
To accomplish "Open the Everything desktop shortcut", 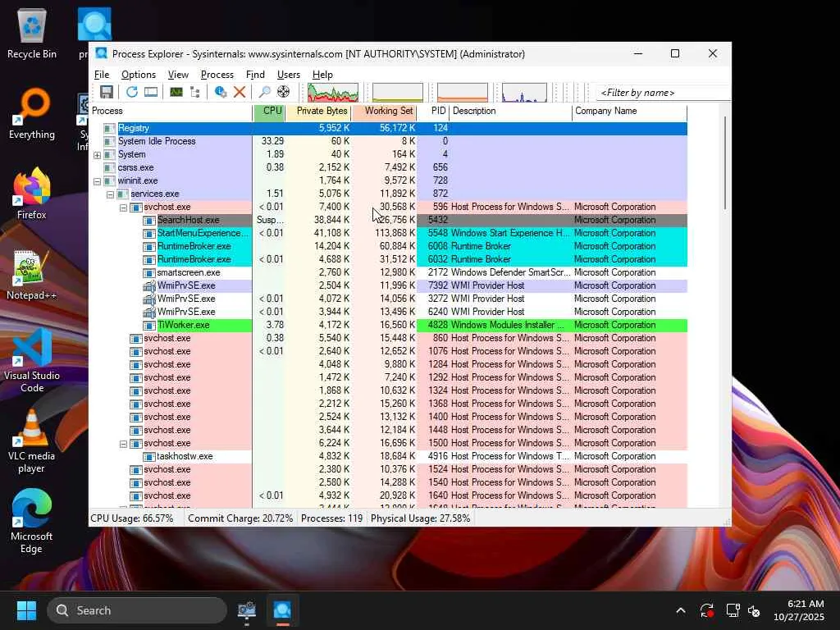I will coord(32,113).
